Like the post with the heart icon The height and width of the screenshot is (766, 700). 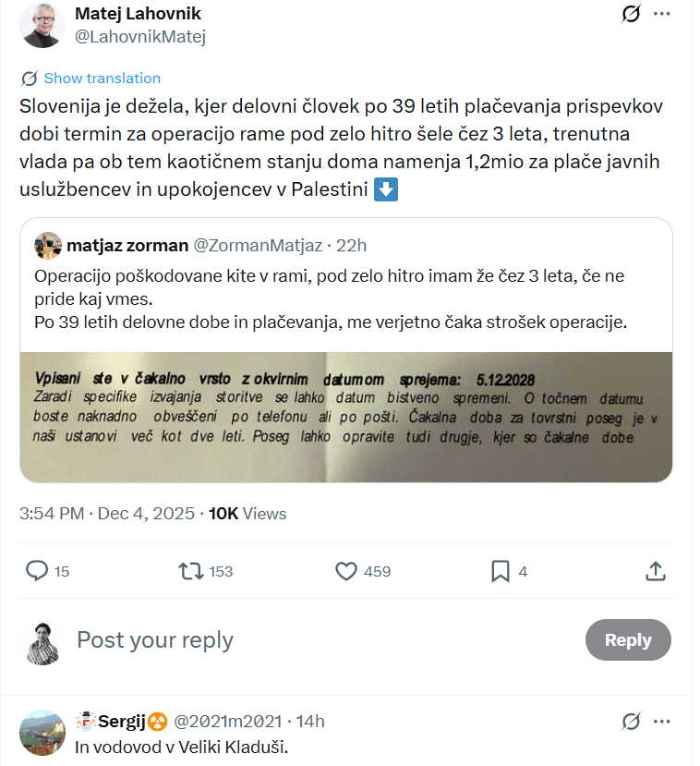tap(346, 571)
